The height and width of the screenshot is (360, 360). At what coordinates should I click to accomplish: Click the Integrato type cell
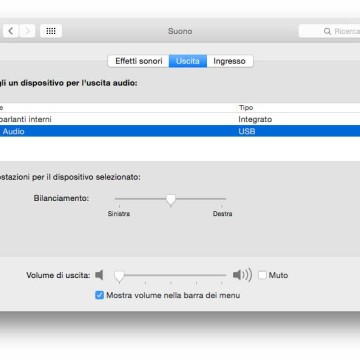point(255,119)
